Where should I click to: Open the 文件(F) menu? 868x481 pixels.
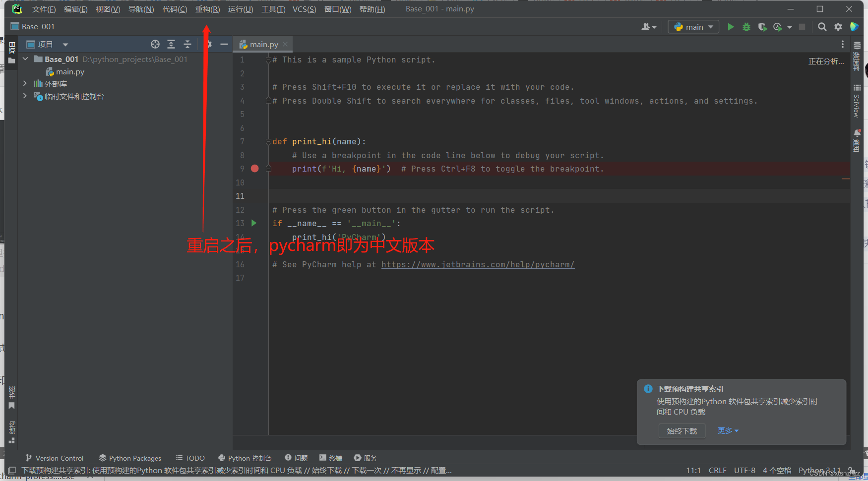44,9
